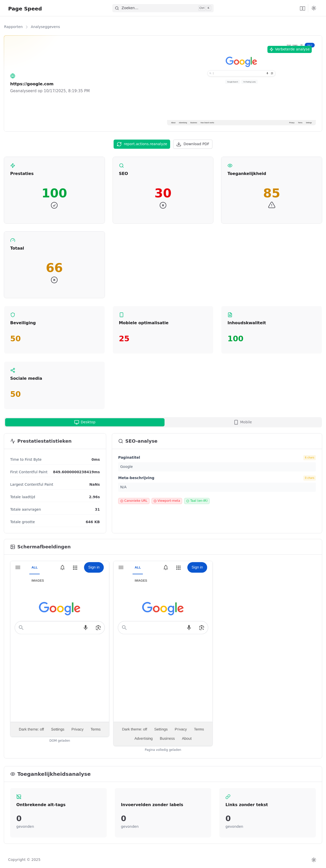Click the book icon in top header
The height and width of the screenshot is (868, 326).
pyautogui.click(x=302, y=8)
